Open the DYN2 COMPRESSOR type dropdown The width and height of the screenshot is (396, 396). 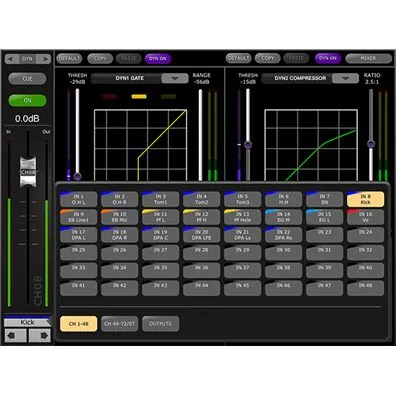point(346,78)
